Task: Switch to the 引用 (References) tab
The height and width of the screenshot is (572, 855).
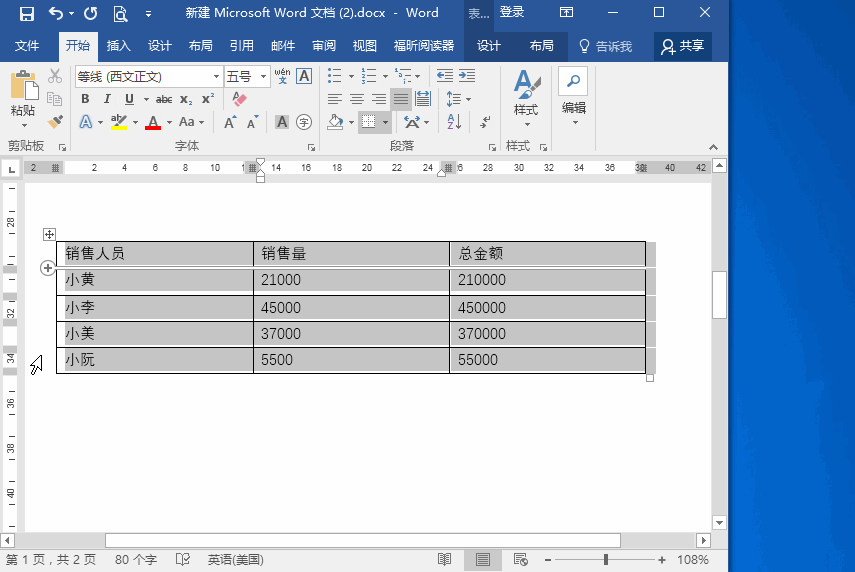Action: click(x=242, y=46)
